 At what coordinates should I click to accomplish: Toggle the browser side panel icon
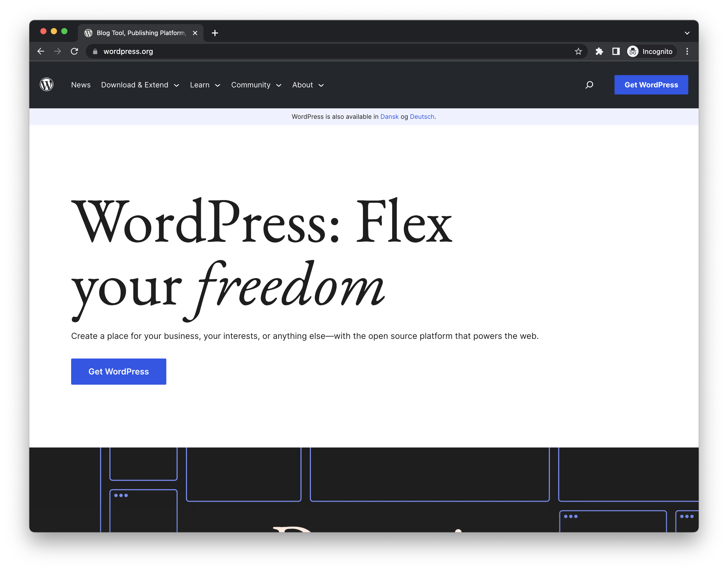616,51
